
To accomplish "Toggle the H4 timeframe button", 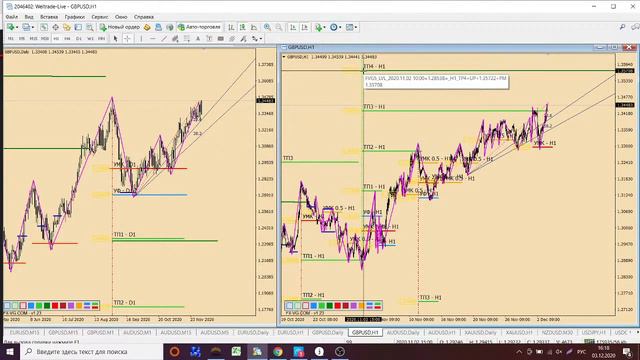I will click(68, 39).
